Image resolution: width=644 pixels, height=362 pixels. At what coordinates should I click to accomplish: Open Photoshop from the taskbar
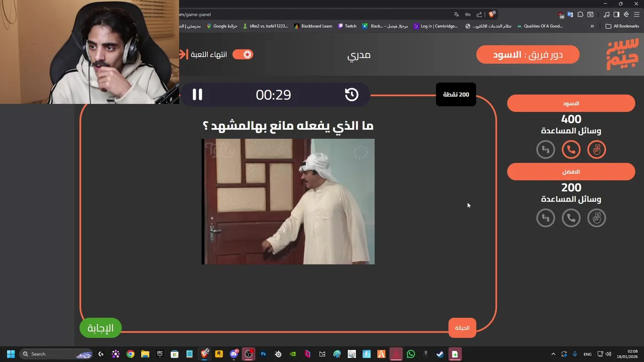pyautogui.click(x=263, y=354)
